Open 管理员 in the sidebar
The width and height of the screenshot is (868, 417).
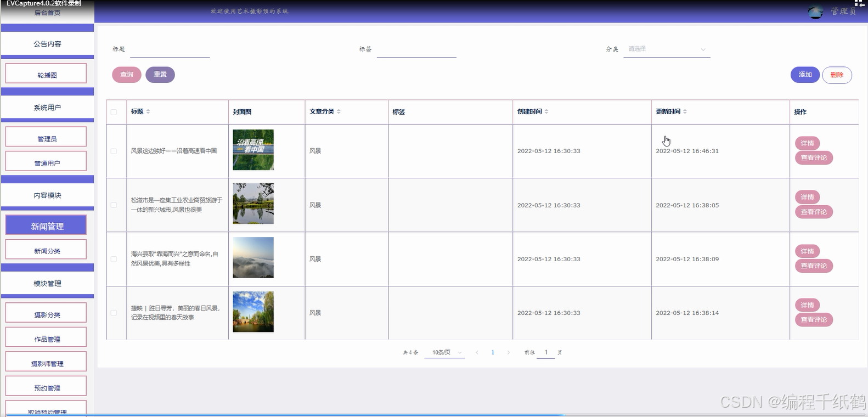click(46, 137)
